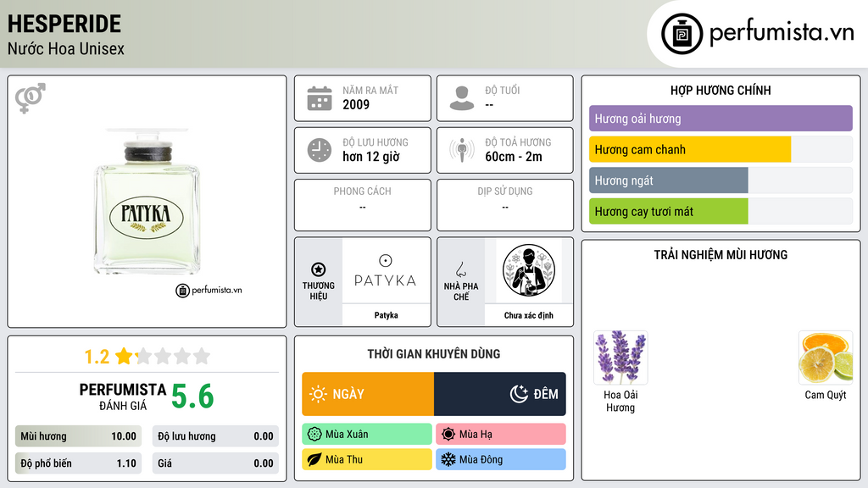Click the Độ lưu hương 0.00 score row

click(215, 436)
